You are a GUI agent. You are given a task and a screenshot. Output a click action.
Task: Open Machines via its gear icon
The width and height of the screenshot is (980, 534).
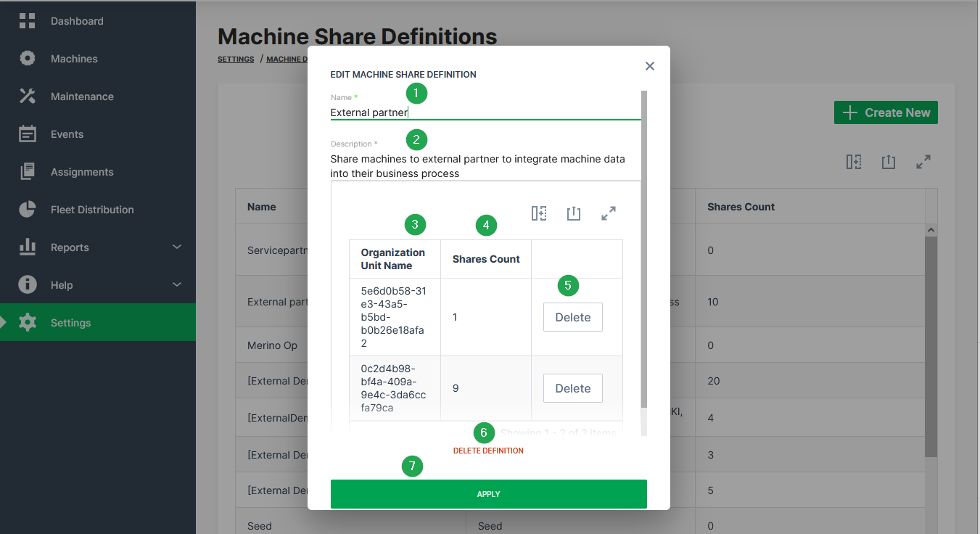click(27, 59)
